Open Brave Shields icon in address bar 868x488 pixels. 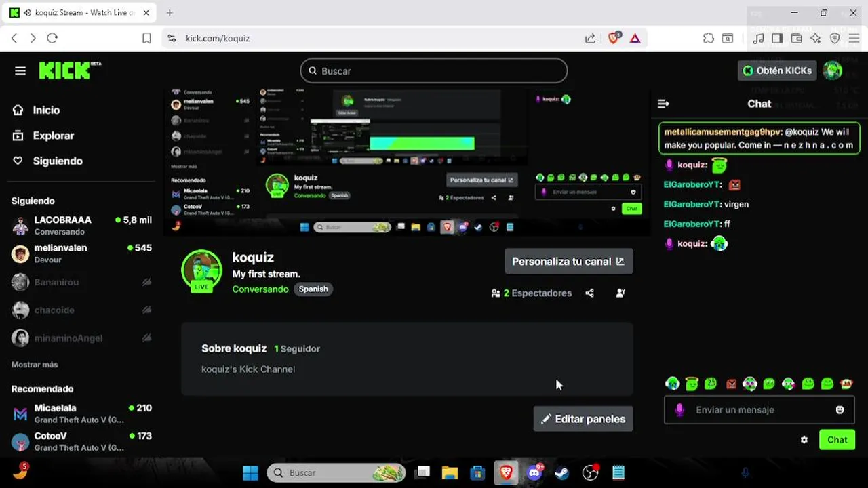[x=614, y=38]
